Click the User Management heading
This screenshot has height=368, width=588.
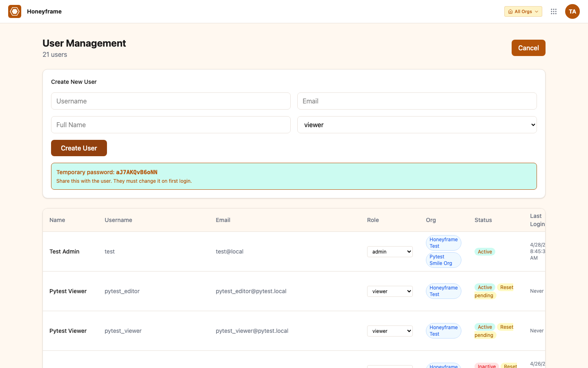pos(84,43)
